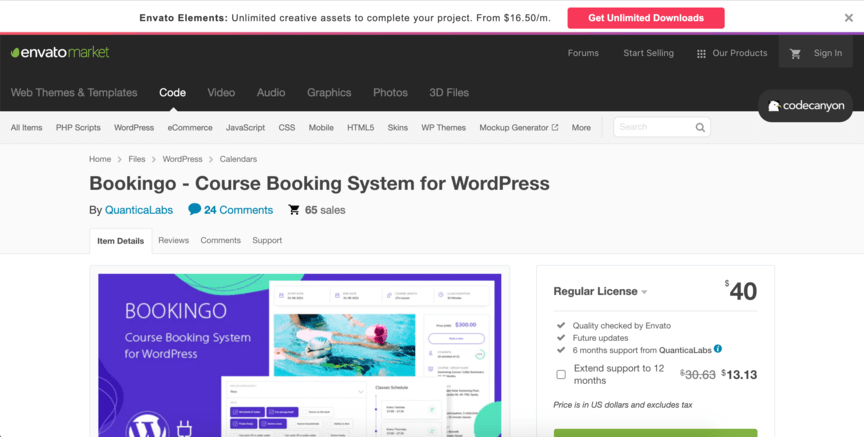Image resolution: width=864 pixels, height=437 pixels.
Task: Select Web Themes & Templates menu
Action: click(74, 93)
